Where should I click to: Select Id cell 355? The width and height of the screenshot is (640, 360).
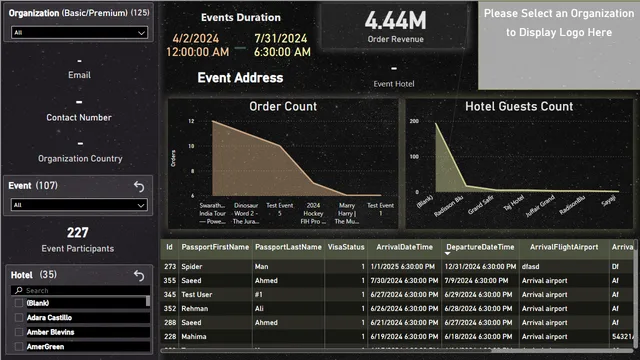(x=170, y=280)
